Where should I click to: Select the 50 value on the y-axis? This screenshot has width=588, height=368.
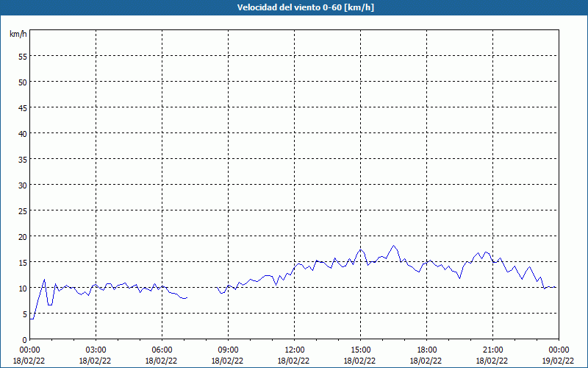[23, 82]
